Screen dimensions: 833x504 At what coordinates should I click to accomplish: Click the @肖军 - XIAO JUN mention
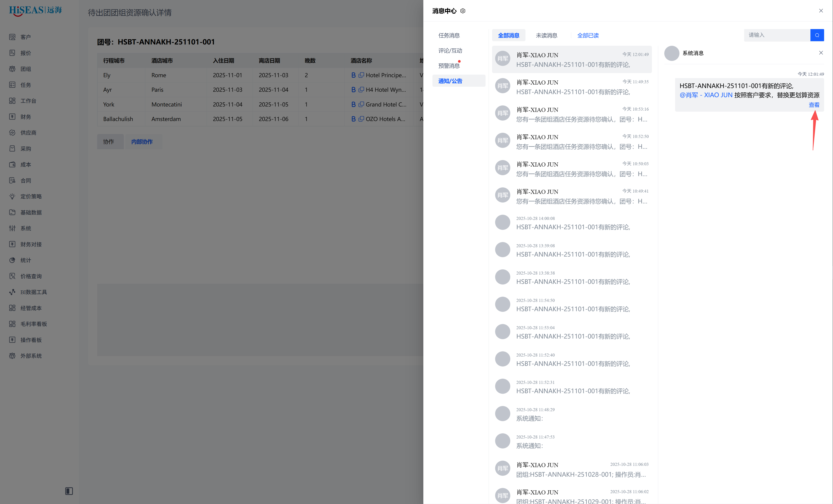pos(705,95)
